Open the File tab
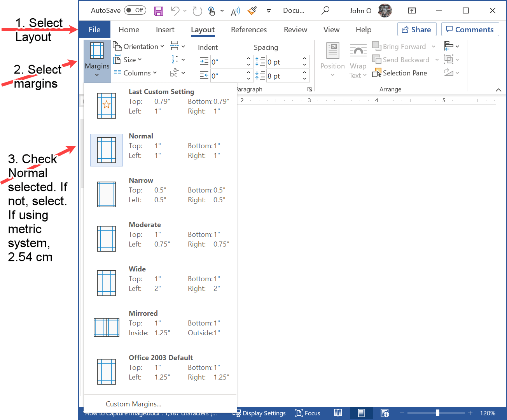This screenshot has width=507, height=420. tap(94, 30)
